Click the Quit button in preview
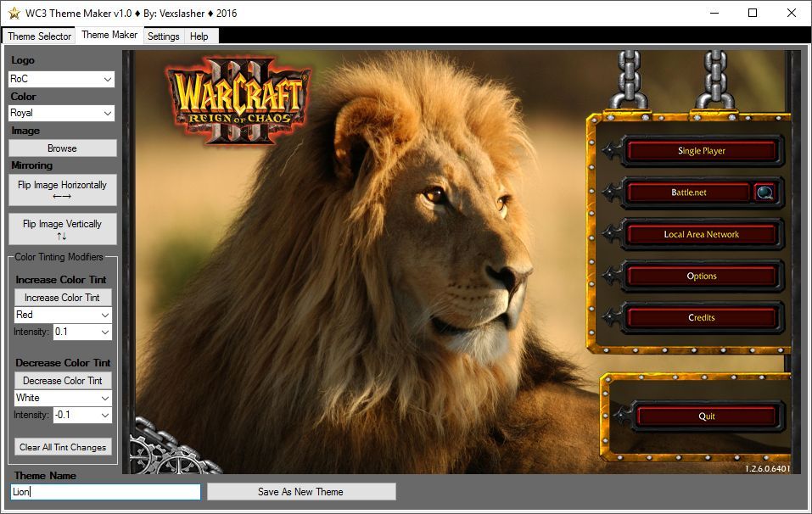 click(706, 416)
